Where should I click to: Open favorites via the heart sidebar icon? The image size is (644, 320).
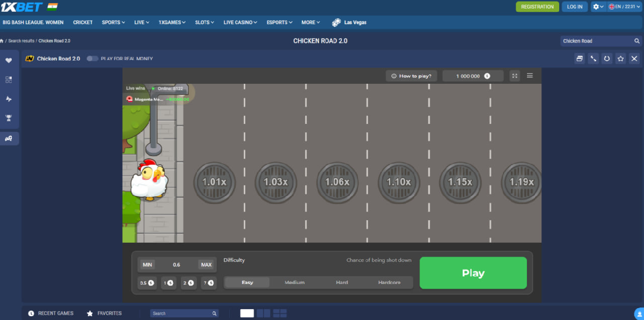point(9,59)
